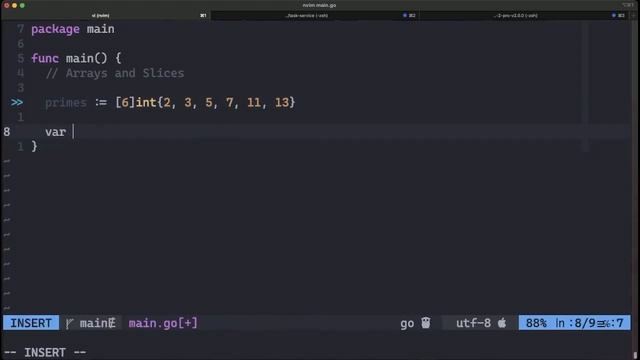
Task: Click the green zoom window button
Action: [22, 5]
